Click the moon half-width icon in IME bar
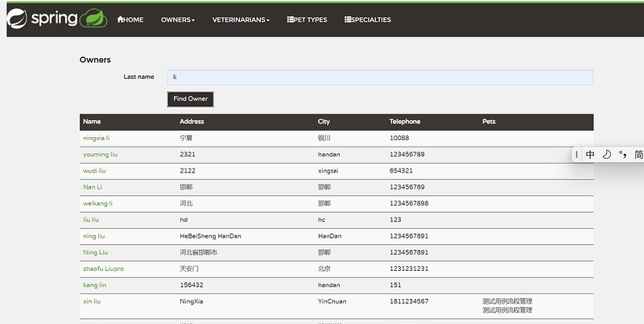 pos(607,155)
